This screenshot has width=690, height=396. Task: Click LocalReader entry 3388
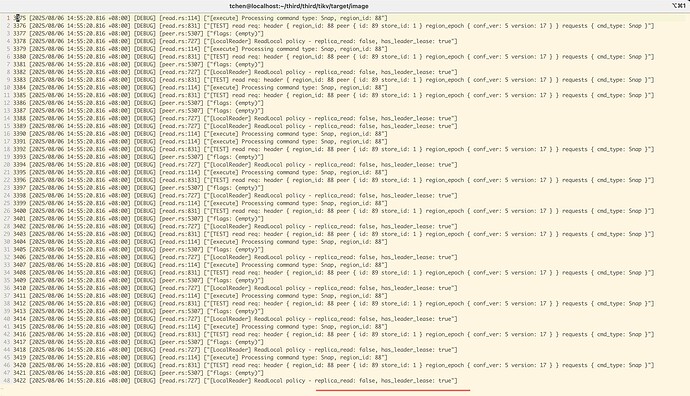point(235,118)
